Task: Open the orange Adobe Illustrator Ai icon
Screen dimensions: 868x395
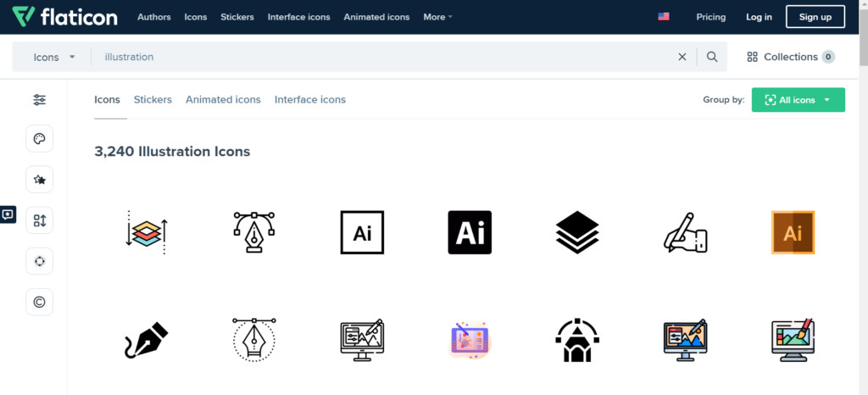Action: (793, 232)
